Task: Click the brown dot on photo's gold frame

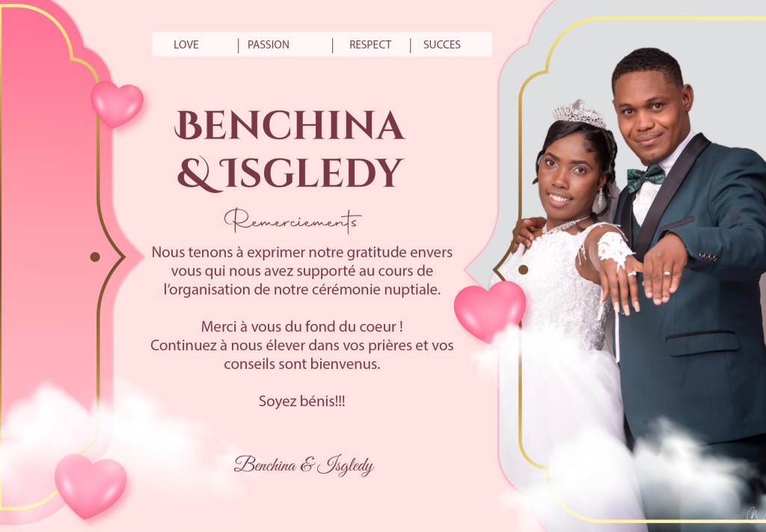Action: pos(523,269)
